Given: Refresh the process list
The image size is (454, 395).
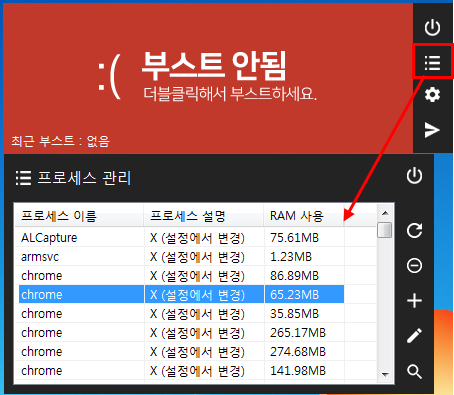Looking at the screenshot, I should pos(414,230).
